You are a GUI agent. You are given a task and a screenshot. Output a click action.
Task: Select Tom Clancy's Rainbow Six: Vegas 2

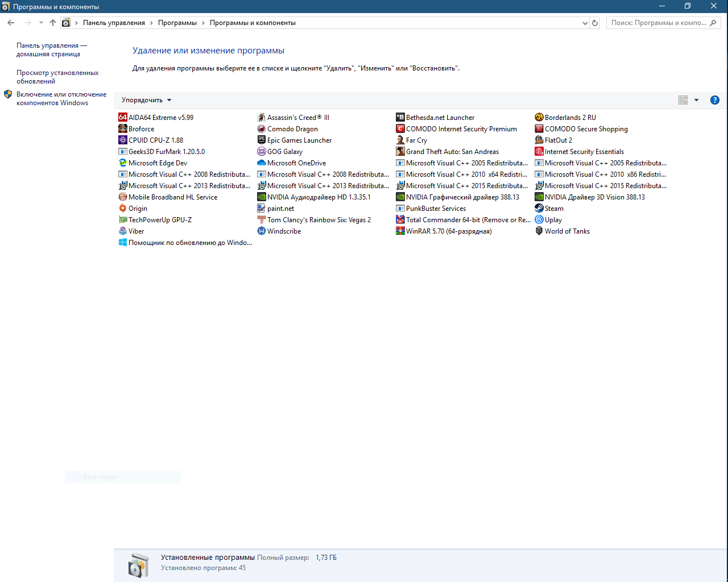point(314,220)
